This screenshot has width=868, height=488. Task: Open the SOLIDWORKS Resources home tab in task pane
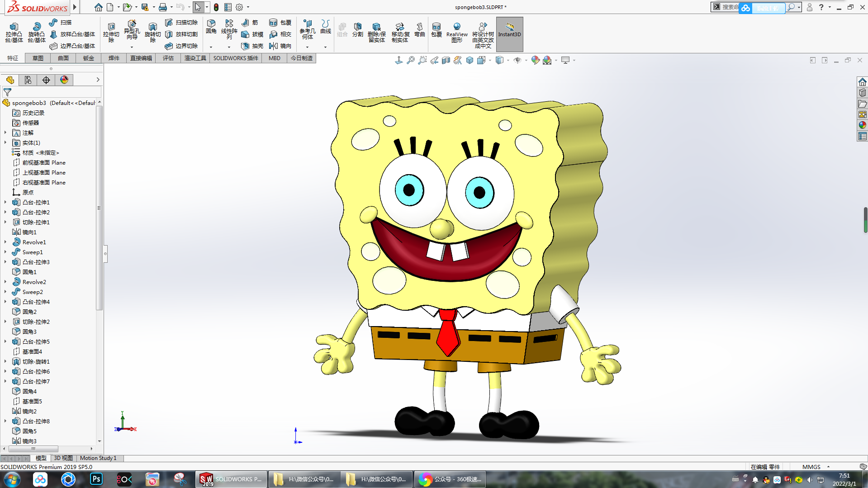[x=862, y=82]
